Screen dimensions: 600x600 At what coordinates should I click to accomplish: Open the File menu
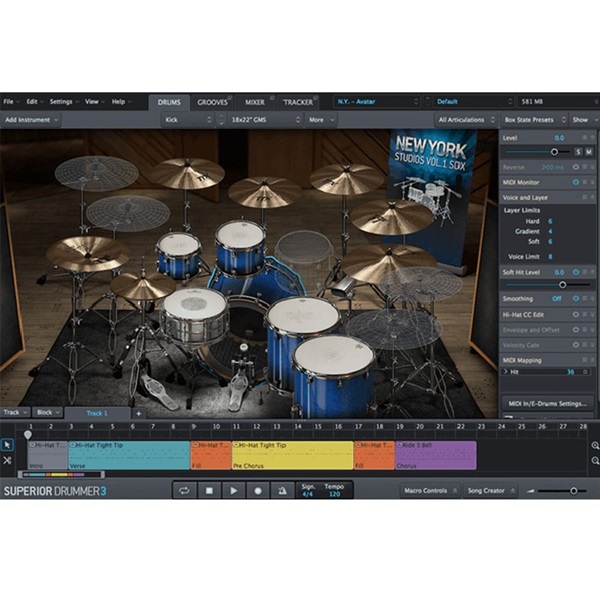[x=11, y=101]
